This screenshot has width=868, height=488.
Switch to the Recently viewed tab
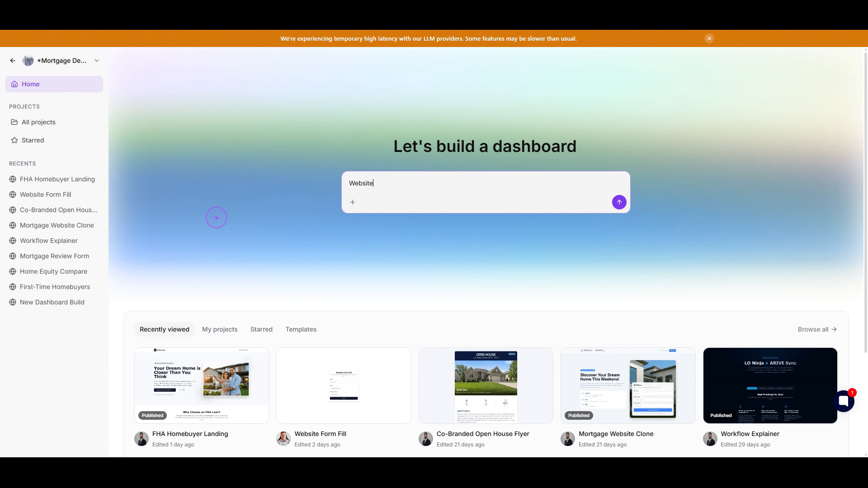click(165, 329)
